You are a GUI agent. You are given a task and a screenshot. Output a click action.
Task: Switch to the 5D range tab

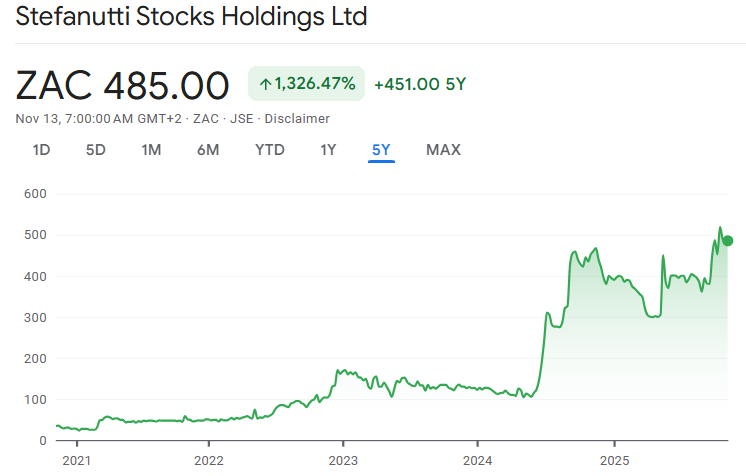tap(96, 150)
